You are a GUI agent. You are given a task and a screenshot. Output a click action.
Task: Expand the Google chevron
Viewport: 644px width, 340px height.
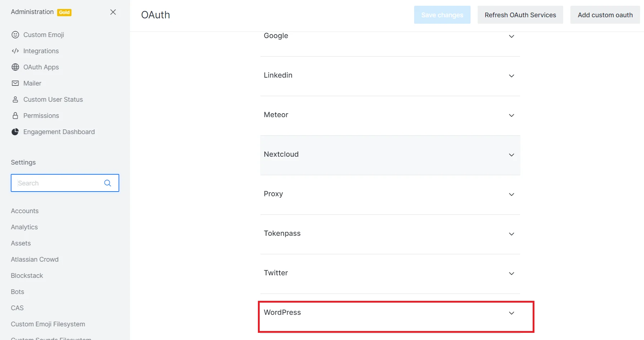pyautogui.click(x=511, y=36)
